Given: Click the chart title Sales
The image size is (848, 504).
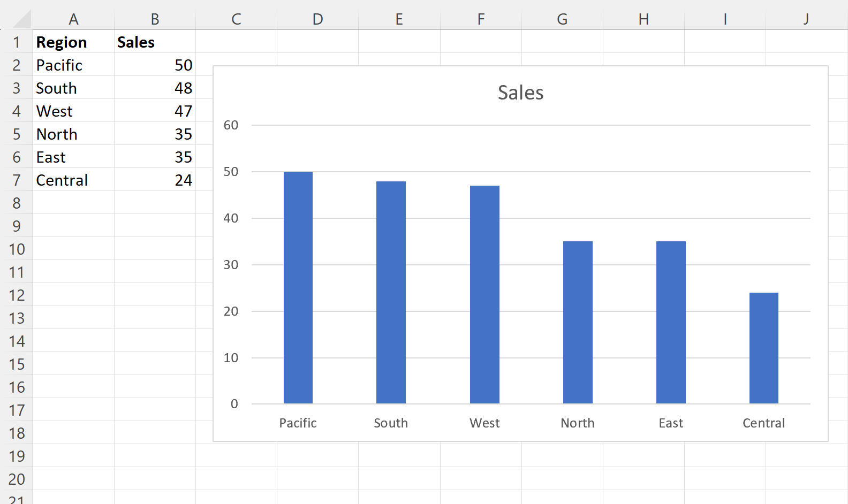Looking at the screenshot, I should [520, 93].
